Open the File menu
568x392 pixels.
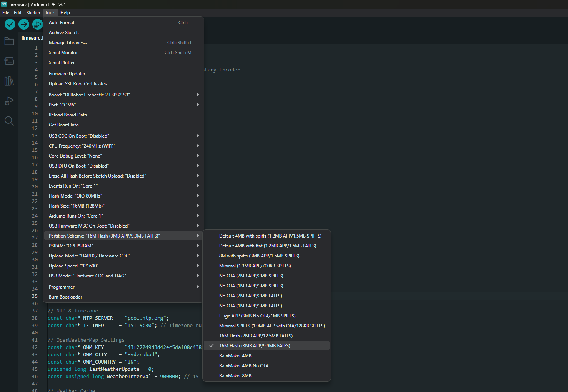click(x=6, y=13)
